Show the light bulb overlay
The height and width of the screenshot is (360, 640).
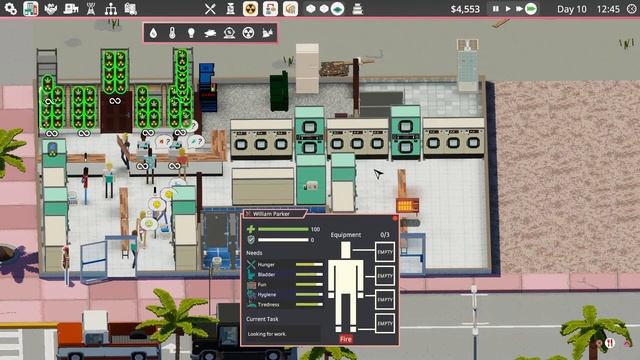click(x=191, y=33)
